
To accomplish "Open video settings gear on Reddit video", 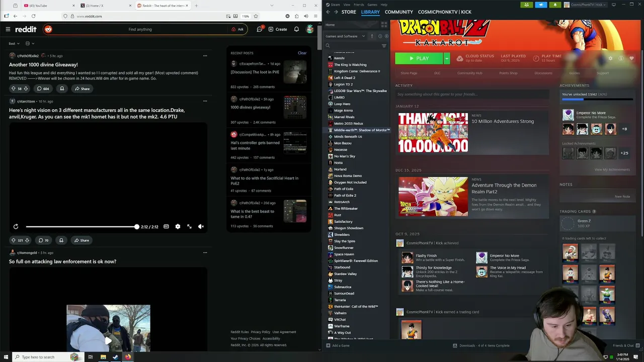I will [178, 227].
